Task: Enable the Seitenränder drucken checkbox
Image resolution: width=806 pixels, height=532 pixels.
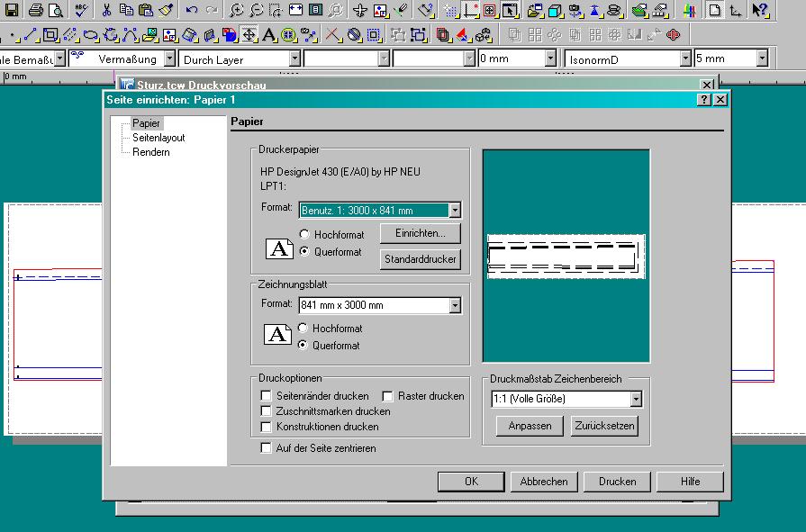Action: tap(266, 396)
